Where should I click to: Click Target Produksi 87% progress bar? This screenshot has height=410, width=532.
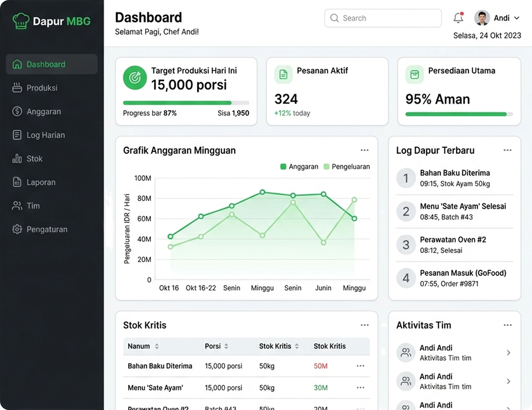click(x=186, y=103)
